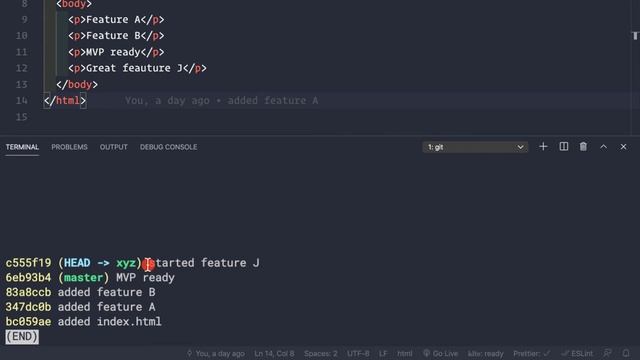Click ESLint status item
Image resolution: width=640 pixels, height=360 pixels.
click(578, 353)
